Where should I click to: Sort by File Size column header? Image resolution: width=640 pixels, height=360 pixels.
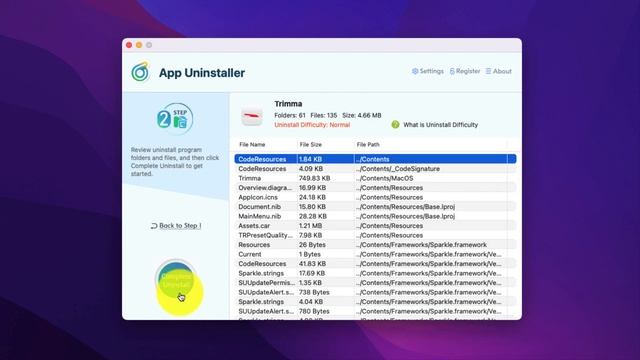pos(311,144)
